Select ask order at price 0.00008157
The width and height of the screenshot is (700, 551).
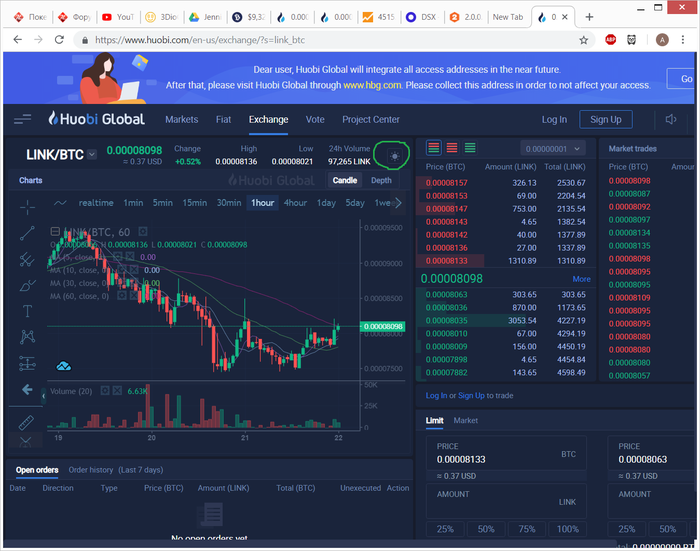(505, 183)
